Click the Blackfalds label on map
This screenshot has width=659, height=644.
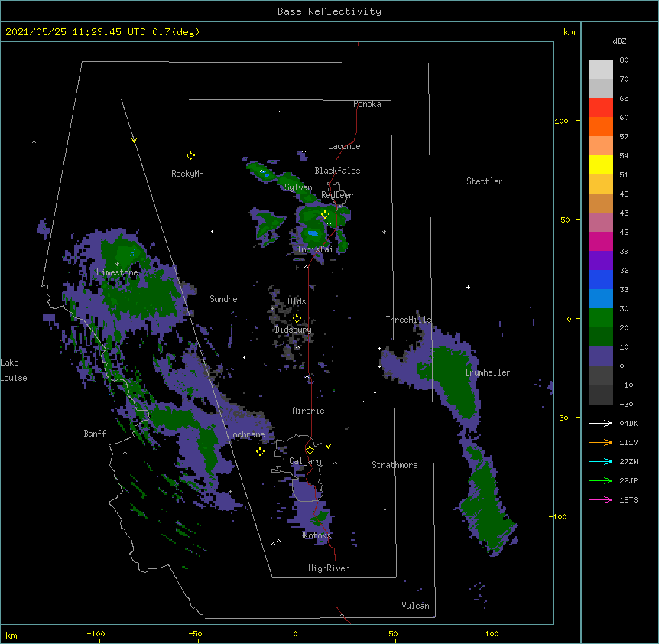coord(337,171)
